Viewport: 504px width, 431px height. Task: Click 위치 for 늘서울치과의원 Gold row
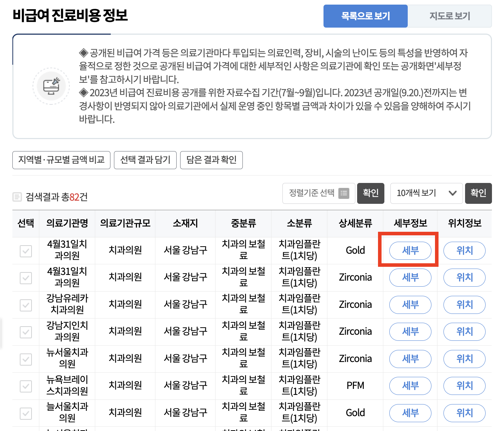pyautogui.click(x=464, y=413)
